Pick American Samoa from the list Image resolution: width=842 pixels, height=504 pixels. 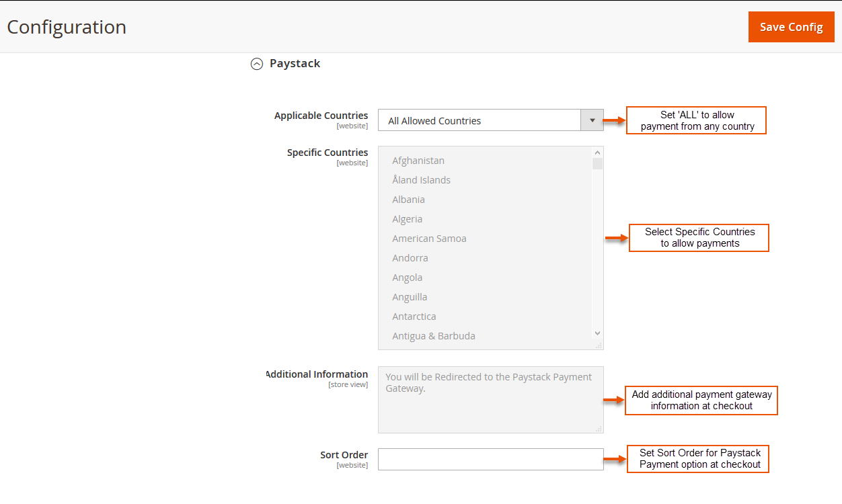click(x=429, y=239)
